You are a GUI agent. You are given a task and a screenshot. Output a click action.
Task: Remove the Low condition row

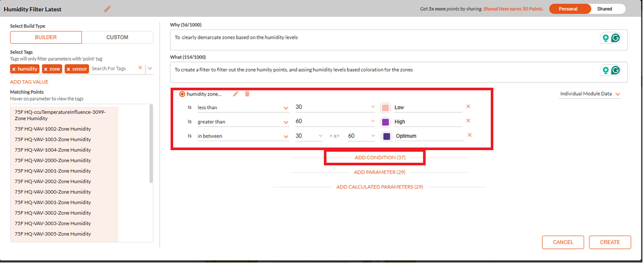tap(468, 107)
